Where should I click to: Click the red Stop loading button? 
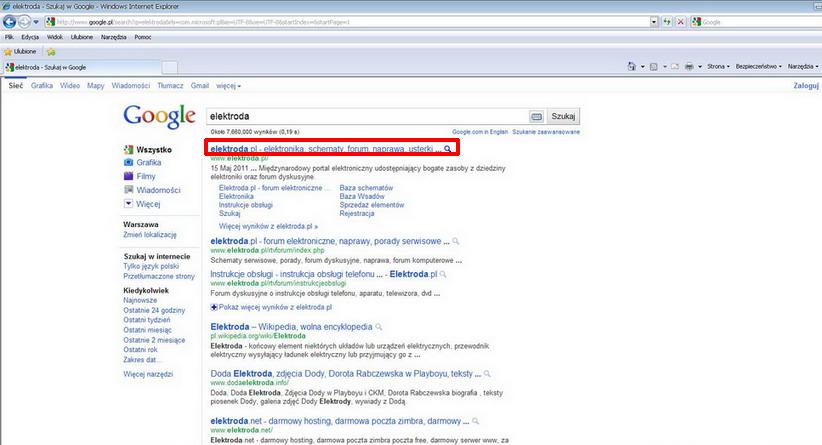pos(680,22)
